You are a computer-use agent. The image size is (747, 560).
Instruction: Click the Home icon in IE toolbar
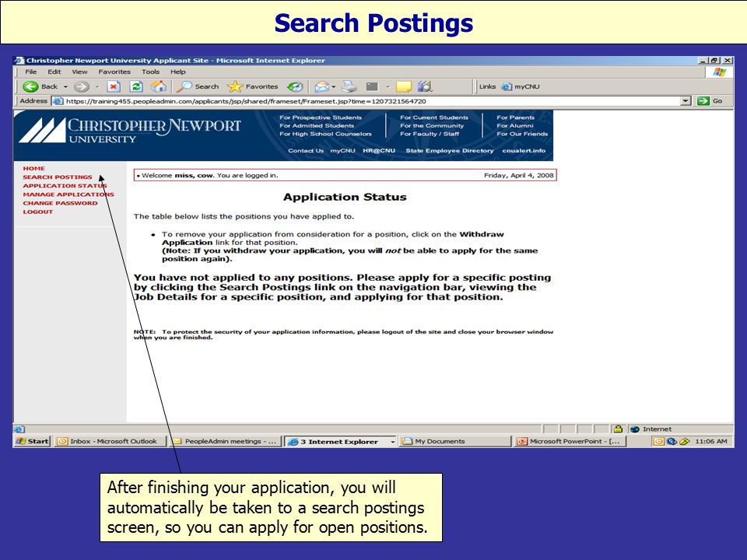coord(159,86)
